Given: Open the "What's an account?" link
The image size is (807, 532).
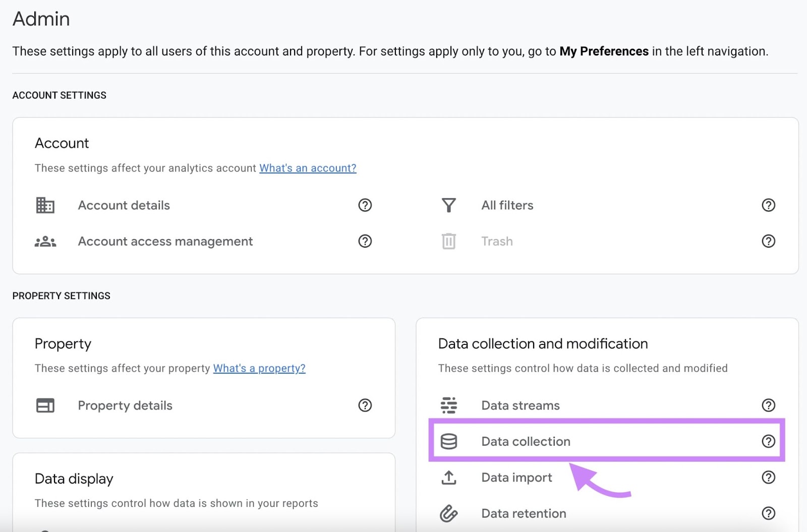Looking at the screenshot, I should (308, 168).
